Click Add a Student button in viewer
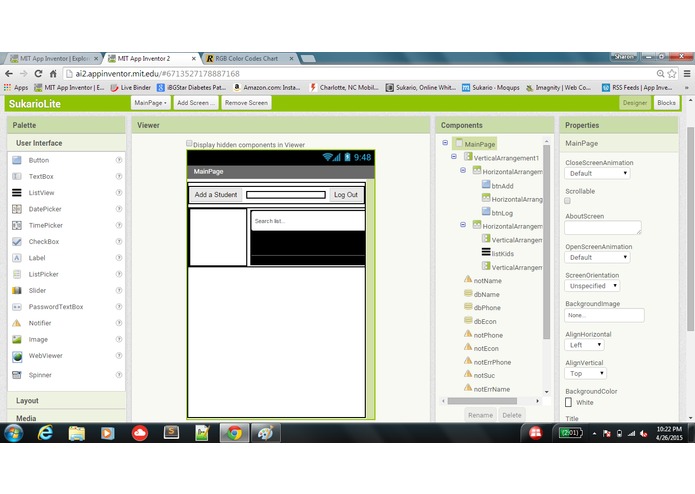The width and height of the screenshot is (695, 494). [216, 194]
